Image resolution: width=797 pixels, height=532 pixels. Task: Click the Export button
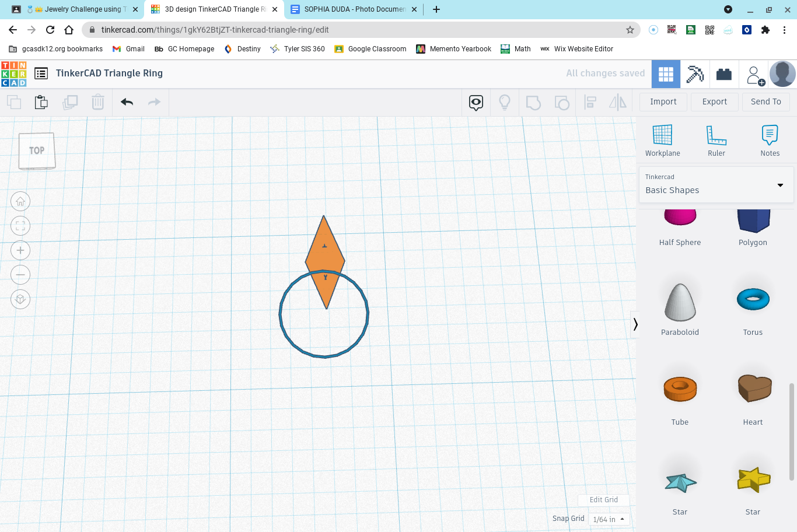[x=714, y=101]
